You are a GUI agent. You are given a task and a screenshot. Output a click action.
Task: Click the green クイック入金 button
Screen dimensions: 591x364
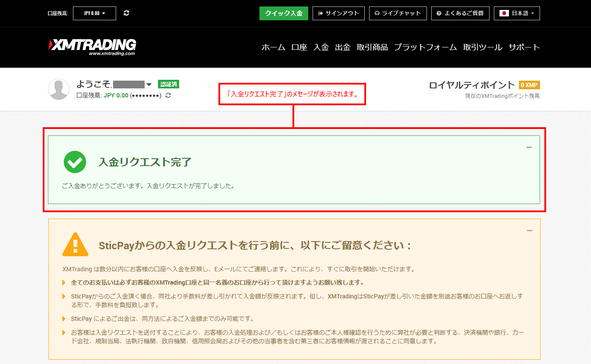pos(284,13)
